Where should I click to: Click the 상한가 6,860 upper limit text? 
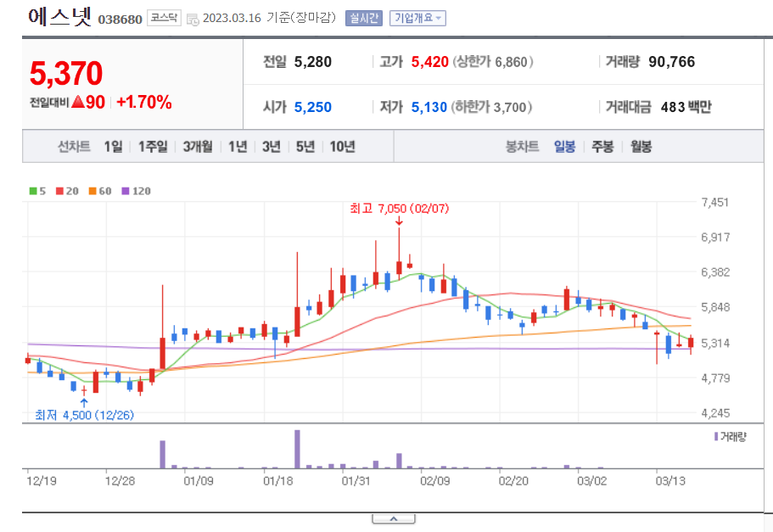pos(493,62)
